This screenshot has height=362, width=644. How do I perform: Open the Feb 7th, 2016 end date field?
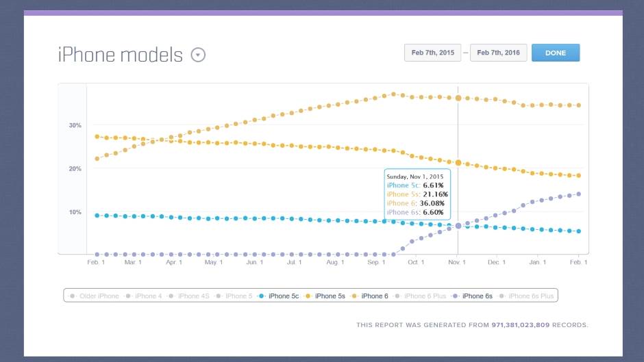pos(498,53)
